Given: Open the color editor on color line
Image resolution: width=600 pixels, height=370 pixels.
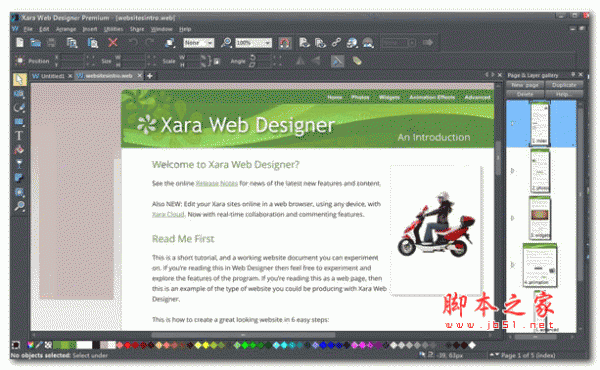Looking at the screenshot, I should [x=31, y=345].
